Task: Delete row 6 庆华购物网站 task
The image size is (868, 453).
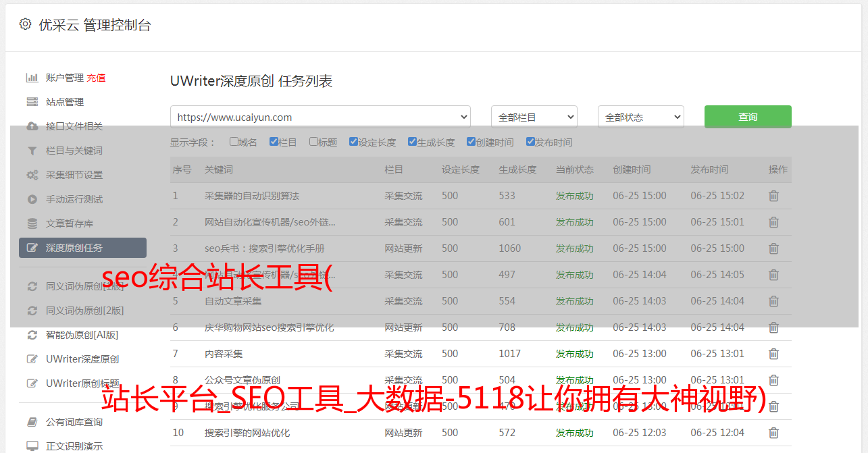Action: coord(774,327)
